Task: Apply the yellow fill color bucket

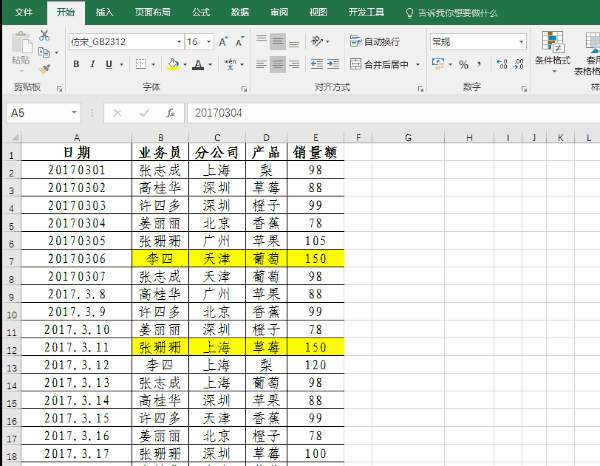Action: 172,64
